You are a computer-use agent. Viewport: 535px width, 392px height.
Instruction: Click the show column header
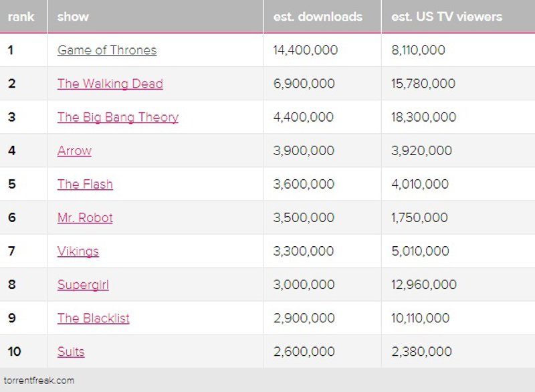[73, 17]
